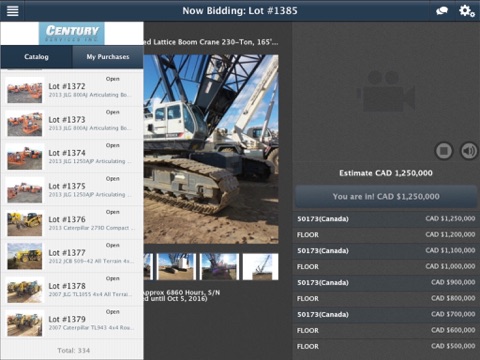Switch to the My Purchases tab
The image size is (480, 360).
(108, 57)
